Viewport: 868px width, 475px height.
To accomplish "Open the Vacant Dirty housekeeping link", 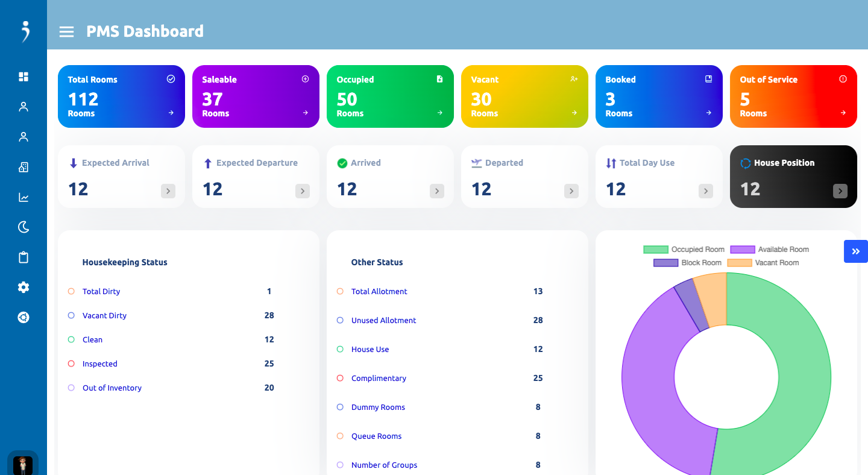I will point(104,316).
